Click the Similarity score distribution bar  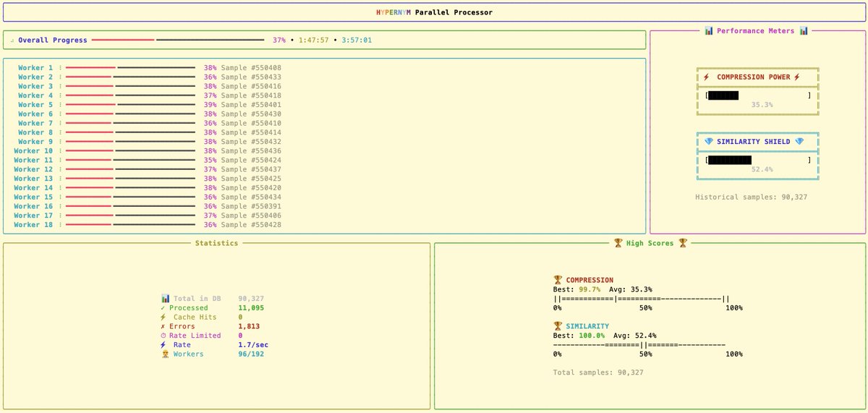pos(639,345)
